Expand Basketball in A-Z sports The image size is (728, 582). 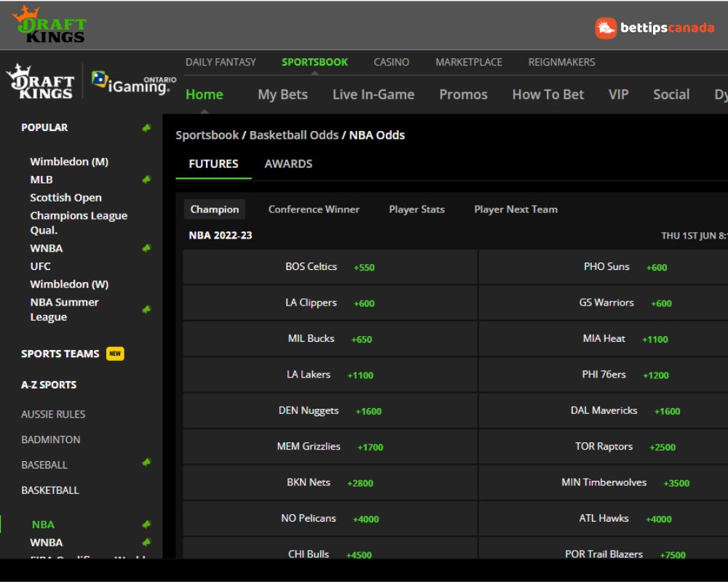click(x=50, y=490)
